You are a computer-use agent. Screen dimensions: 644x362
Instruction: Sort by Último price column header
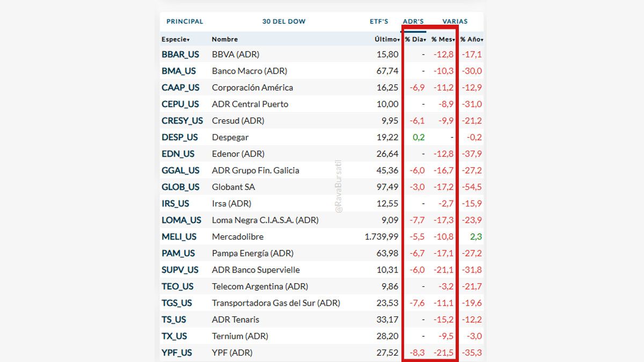[x=387, y=39]
